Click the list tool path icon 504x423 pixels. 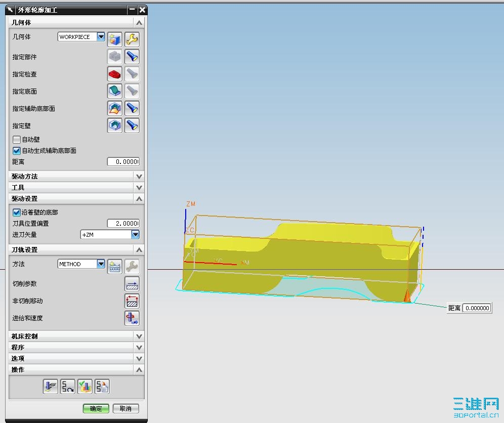102,387
